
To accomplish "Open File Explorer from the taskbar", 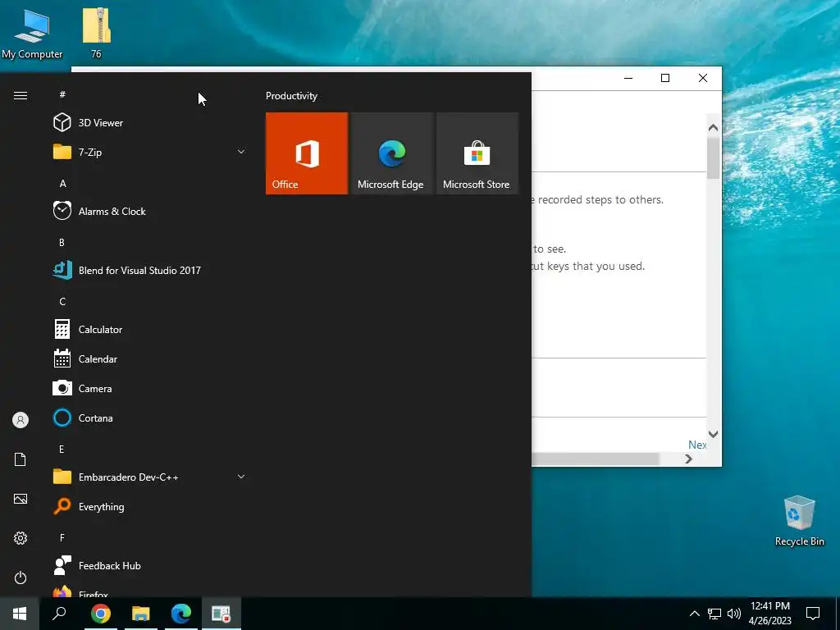I will [x=141, y=614].
